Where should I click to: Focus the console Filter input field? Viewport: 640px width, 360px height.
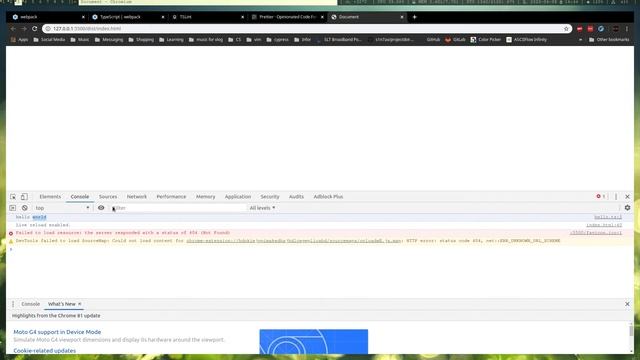coord(178,208)
